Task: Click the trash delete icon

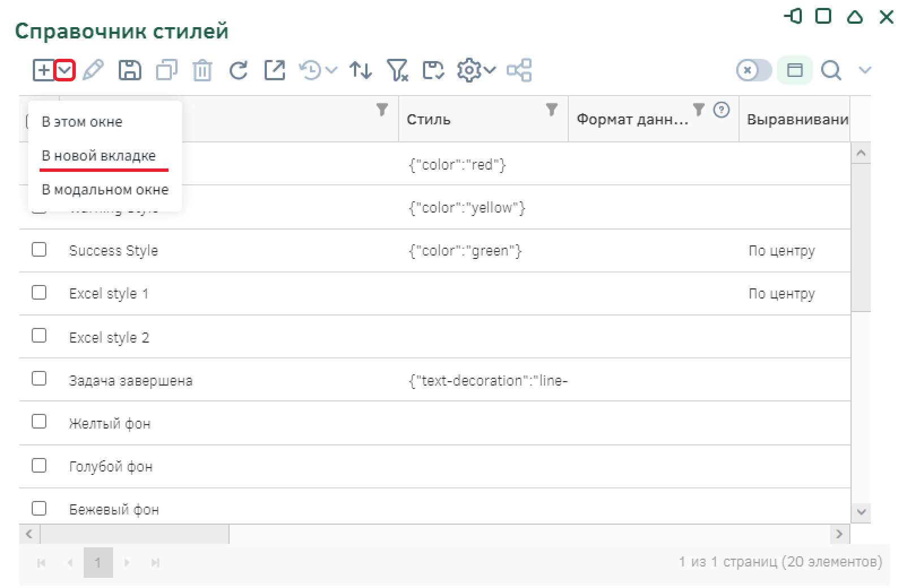Action: tap(202, 71)
